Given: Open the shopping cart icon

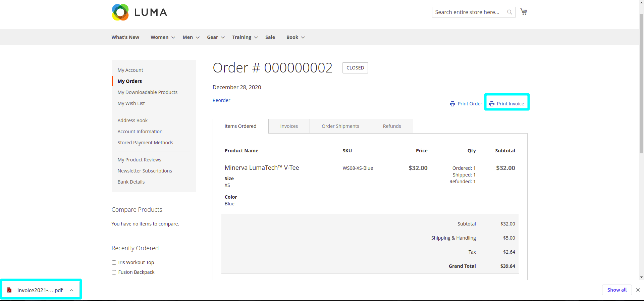Looking at the screenshot, I should click(524, 12).
